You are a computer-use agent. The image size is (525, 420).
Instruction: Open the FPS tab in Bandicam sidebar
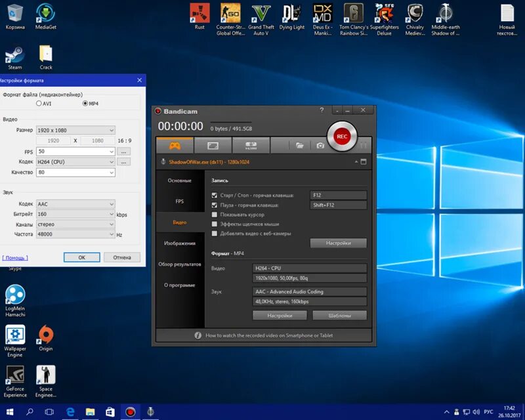click(x=180, y=201)
